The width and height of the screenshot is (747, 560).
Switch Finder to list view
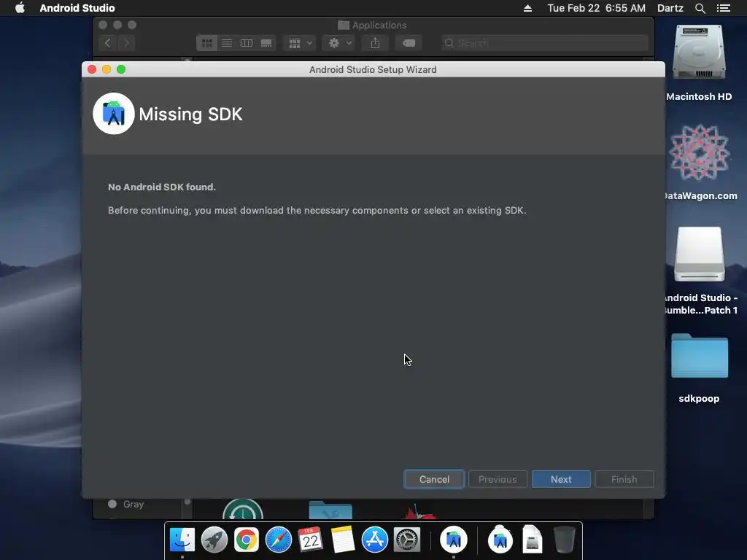pyautogui.click(x=227, y=43)
